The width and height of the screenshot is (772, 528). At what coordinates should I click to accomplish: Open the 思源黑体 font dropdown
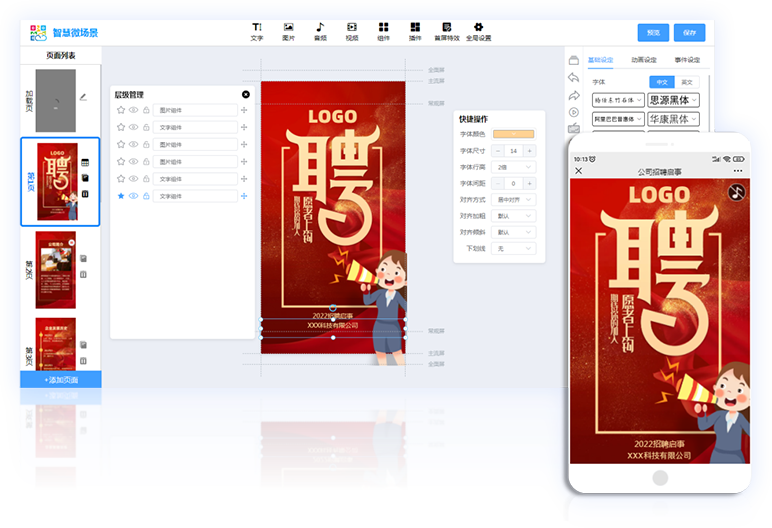pos(673,100)
